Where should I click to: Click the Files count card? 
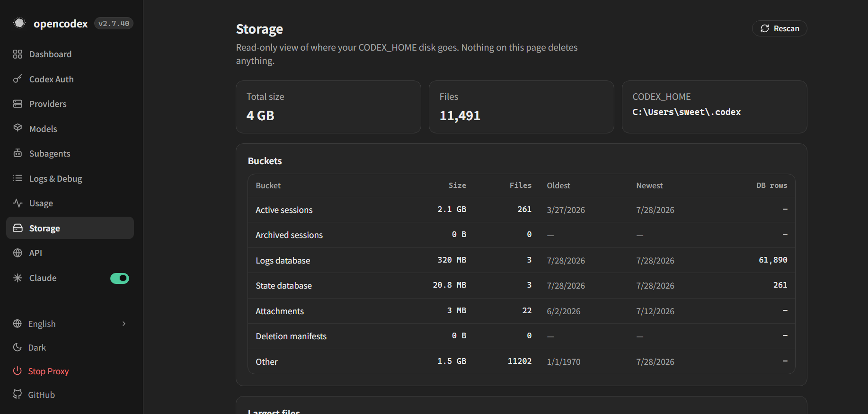point(521,107)
